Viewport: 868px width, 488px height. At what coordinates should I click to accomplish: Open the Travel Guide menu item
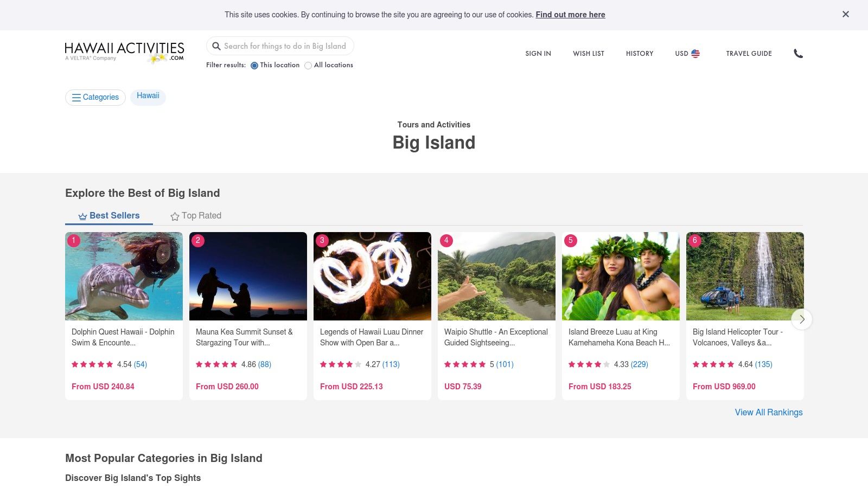(x=749, y=54)
